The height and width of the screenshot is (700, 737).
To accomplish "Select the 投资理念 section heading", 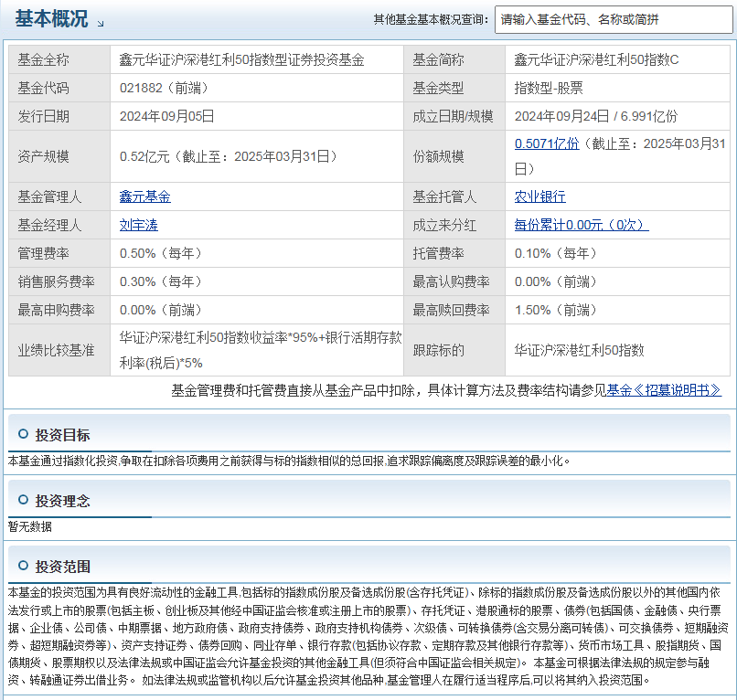I will point(62,501).
